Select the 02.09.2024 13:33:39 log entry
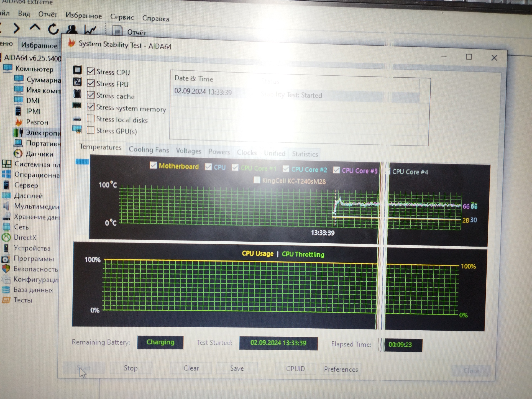The height and width of the screenshot is (399, 532). (296, 94)
